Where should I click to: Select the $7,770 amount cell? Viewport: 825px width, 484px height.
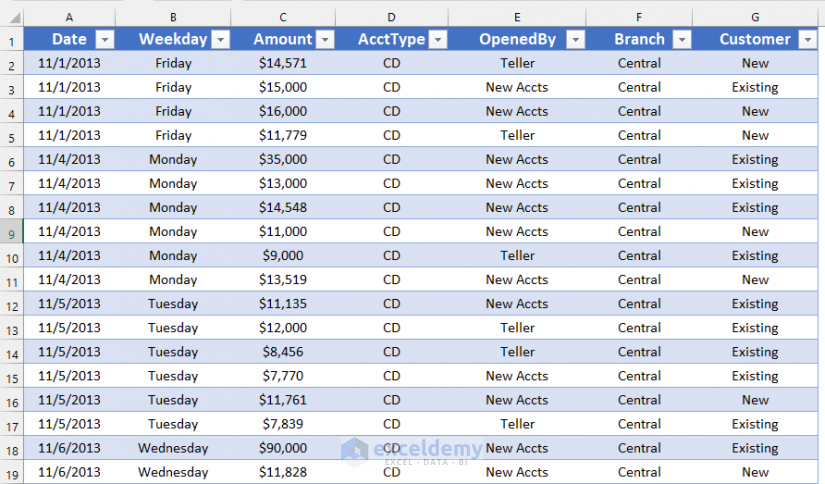(x=283, y=376)
